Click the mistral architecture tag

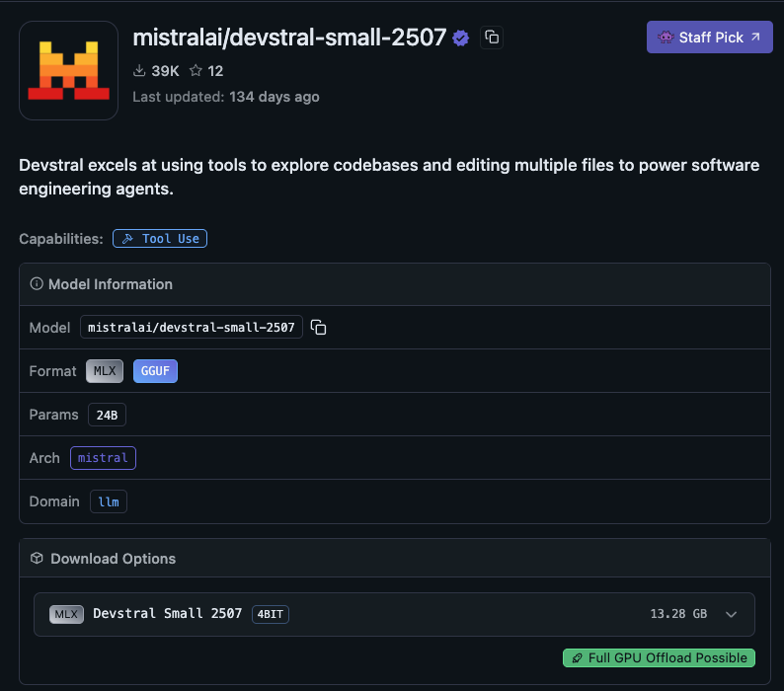click(103, 458)
